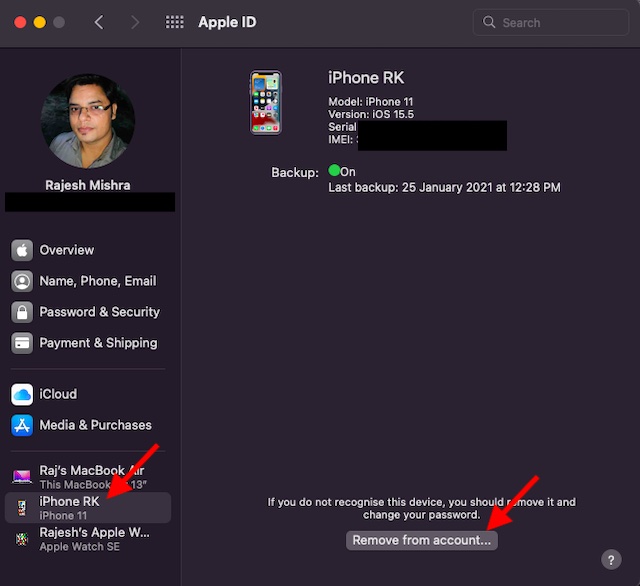Open the Overview section
Screen dimensions: 640x586
(x=88, y=250)
